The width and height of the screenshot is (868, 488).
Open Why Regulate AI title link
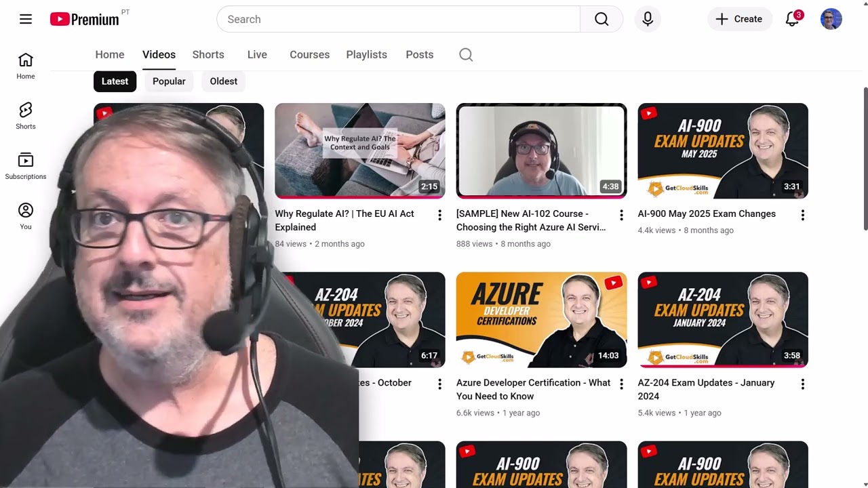tap(344, 220)
